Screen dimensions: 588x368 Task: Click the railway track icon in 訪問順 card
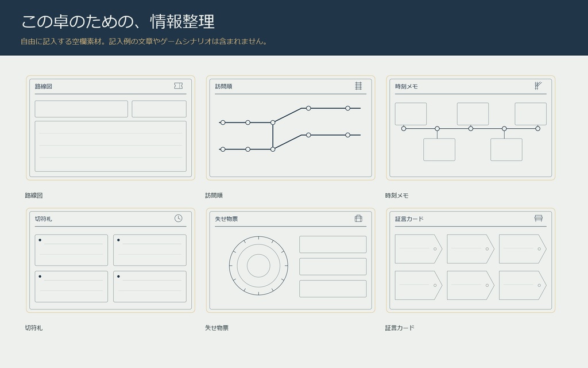click(358, 86)
